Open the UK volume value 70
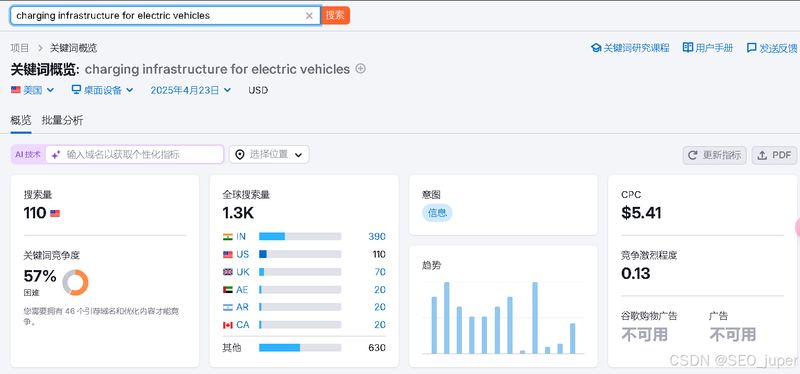The image size is (800, 374). click(380, 272)
